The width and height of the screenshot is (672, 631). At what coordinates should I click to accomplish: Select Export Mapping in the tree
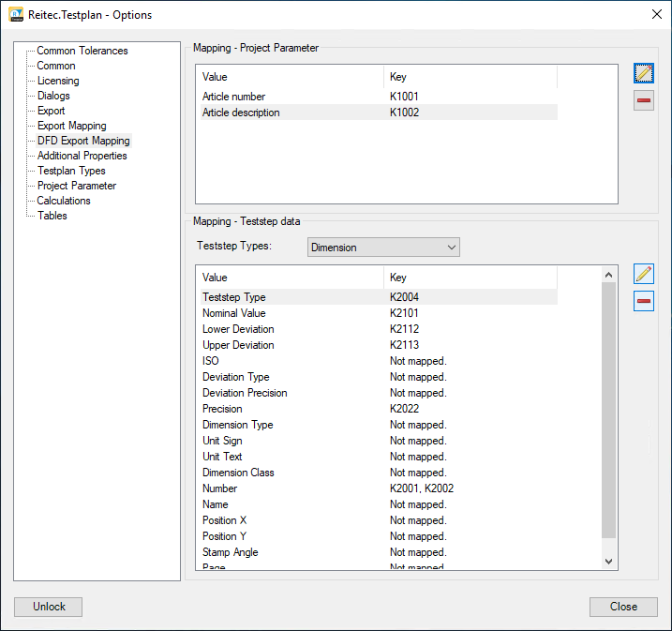click(x=71, y=126)
